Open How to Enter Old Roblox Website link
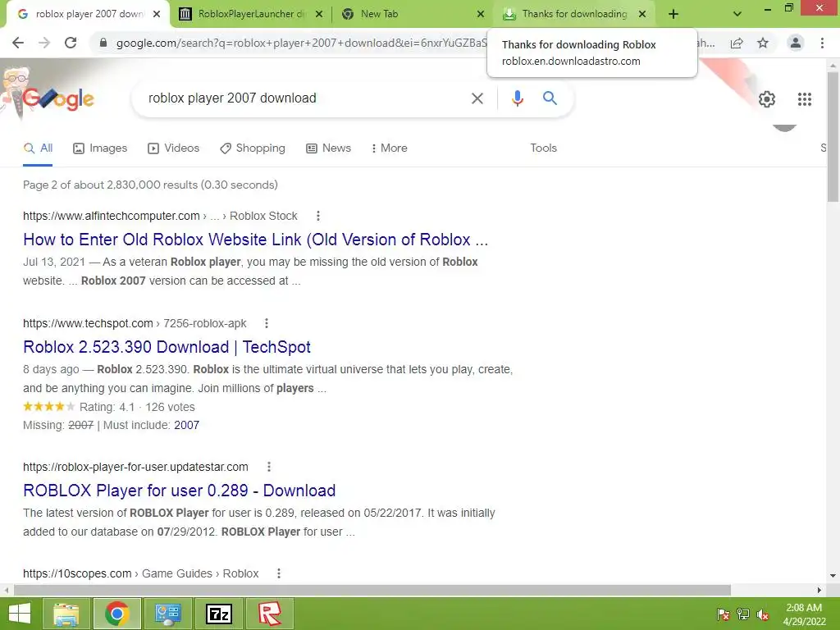 coord(256,240)
